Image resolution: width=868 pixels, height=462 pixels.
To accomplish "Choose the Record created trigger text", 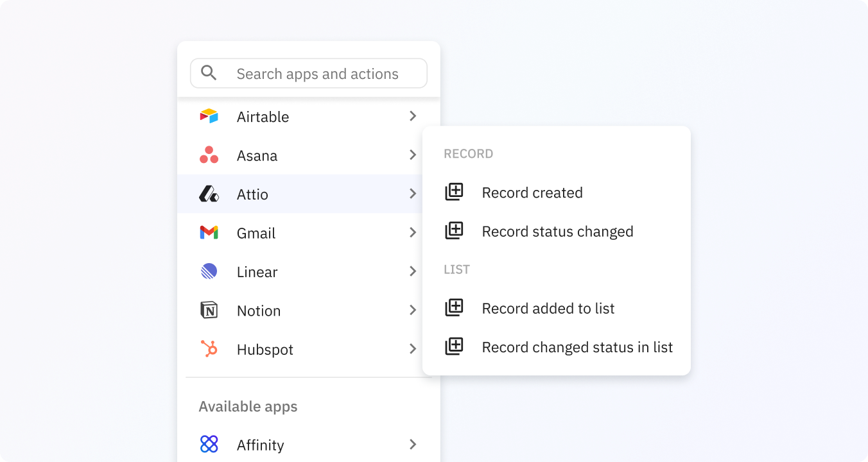I will point(532,193).
